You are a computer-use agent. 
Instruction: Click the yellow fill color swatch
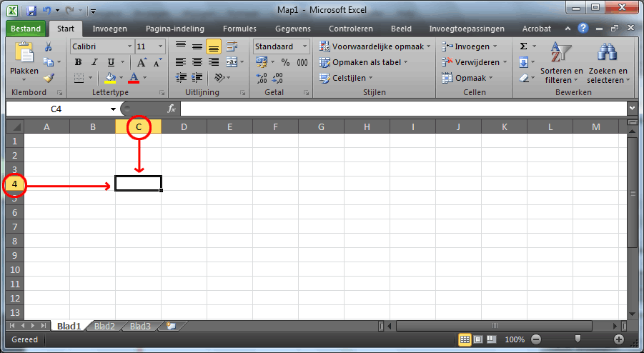pos(109,78)
